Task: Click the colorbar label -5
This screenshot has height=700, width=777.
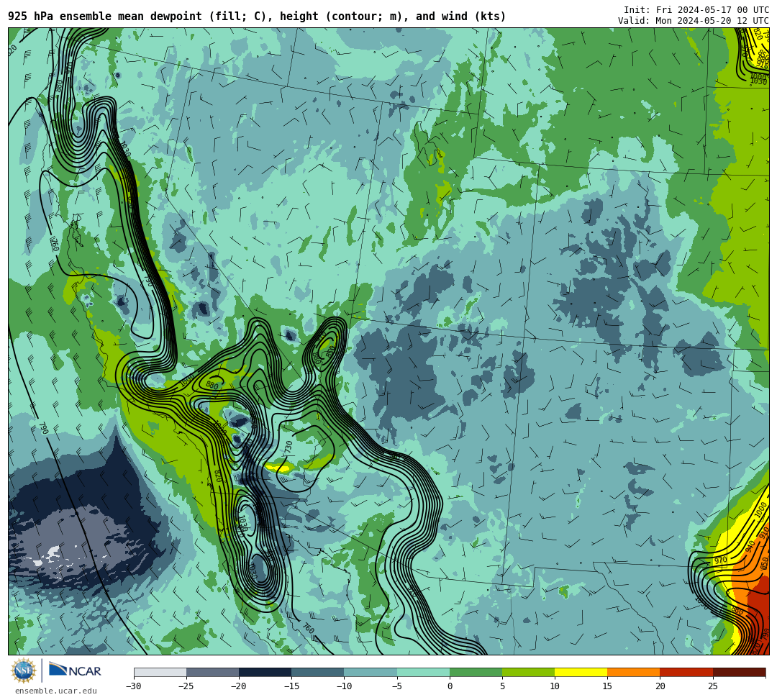Action: click(397, 686)
